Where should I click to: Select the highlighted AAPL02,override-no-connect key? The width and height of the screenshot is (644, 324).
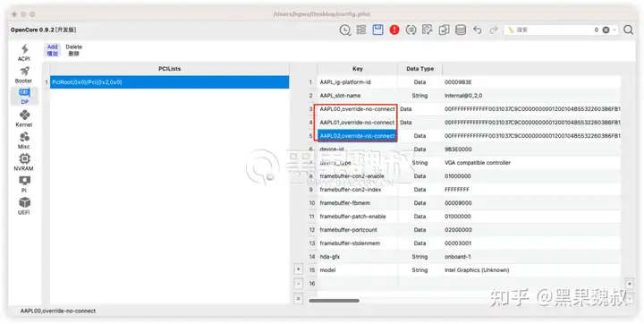coord(357,136)
